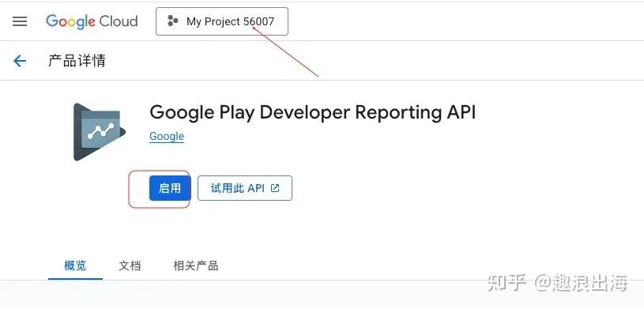Go to Google Cloud home logo
Screen dimensions: 644x309
92,21
